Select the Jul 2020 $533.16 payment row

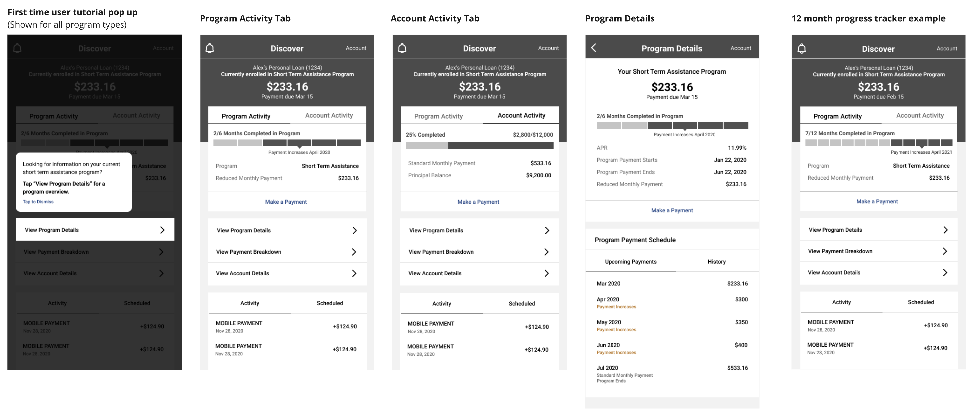point(672,374)
